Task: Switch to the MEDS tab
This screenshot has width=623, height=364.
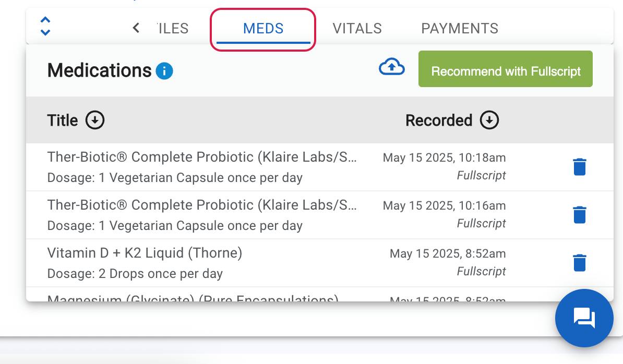Action: 263,28
